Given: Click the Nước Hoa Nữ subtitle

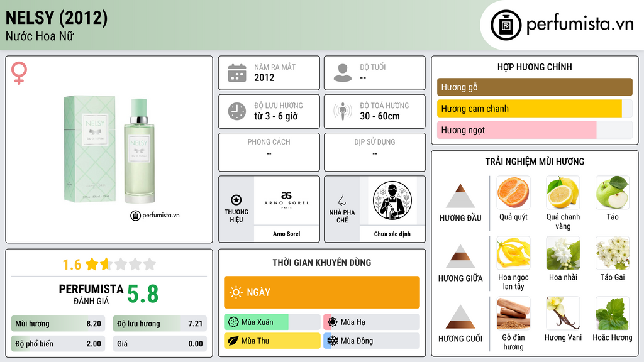Looking at the screenshot, I should [40, 36].
